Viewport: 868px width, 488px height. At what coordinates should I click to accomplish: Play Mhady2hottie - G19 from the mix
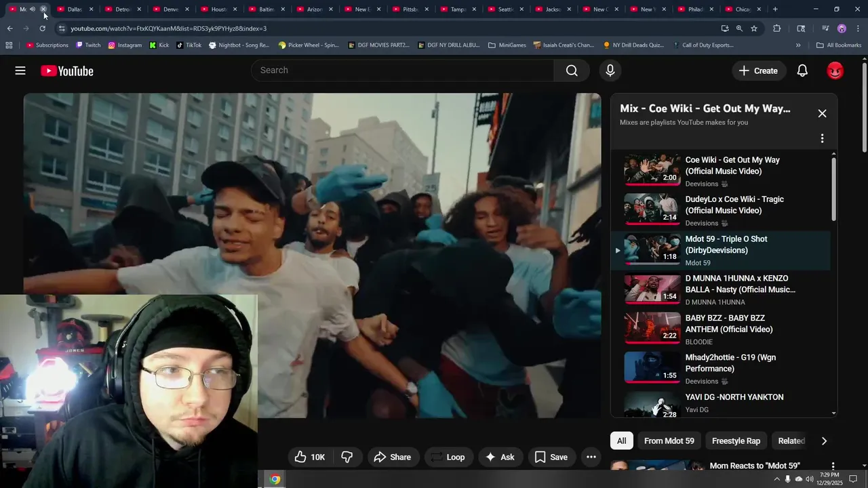[x=720, y=368]
